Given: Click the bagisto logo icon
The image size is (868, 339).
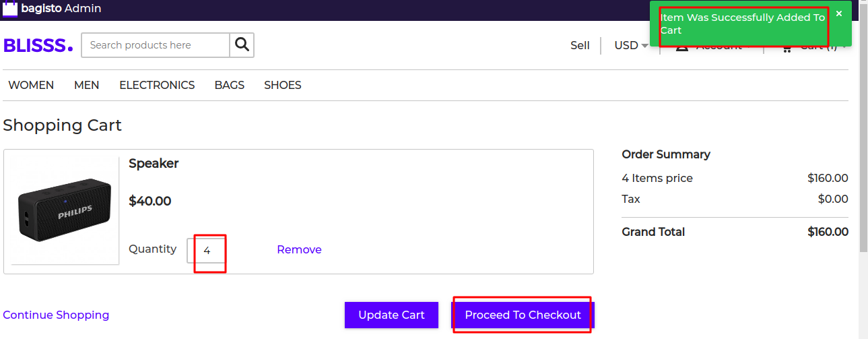Looking at the screenshot, I should pos(10,8).
